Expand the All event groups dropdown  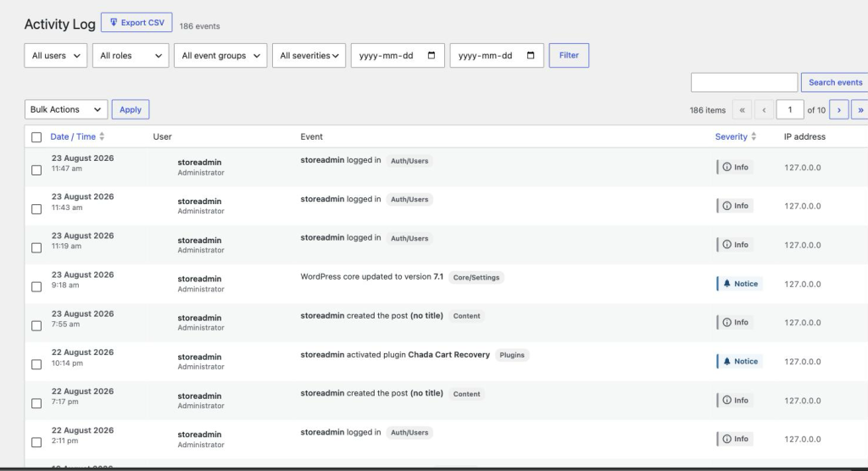click(x=220, y=55)
